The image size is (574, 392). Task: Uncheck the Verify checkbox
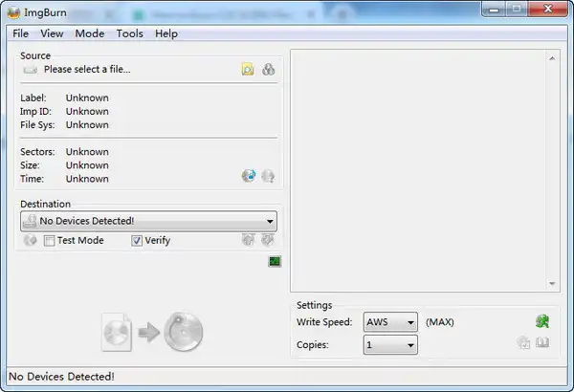point(137,241)
